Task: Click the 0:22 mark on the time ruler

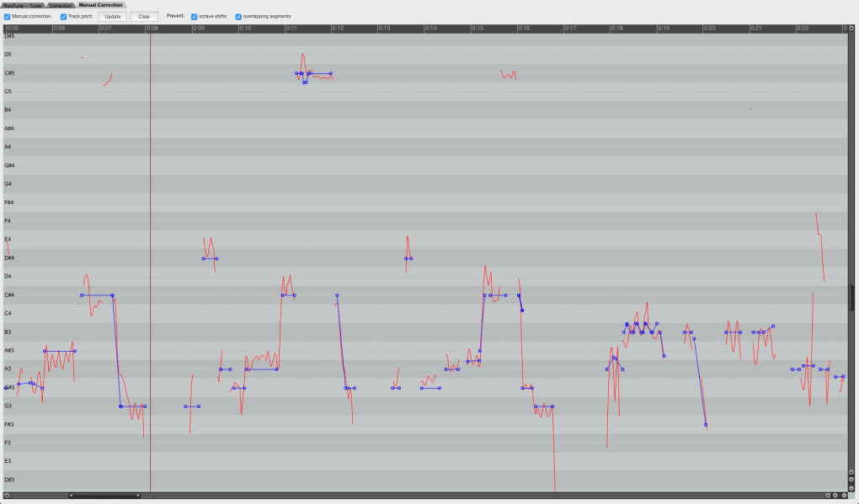Action: tap(803, 28)
